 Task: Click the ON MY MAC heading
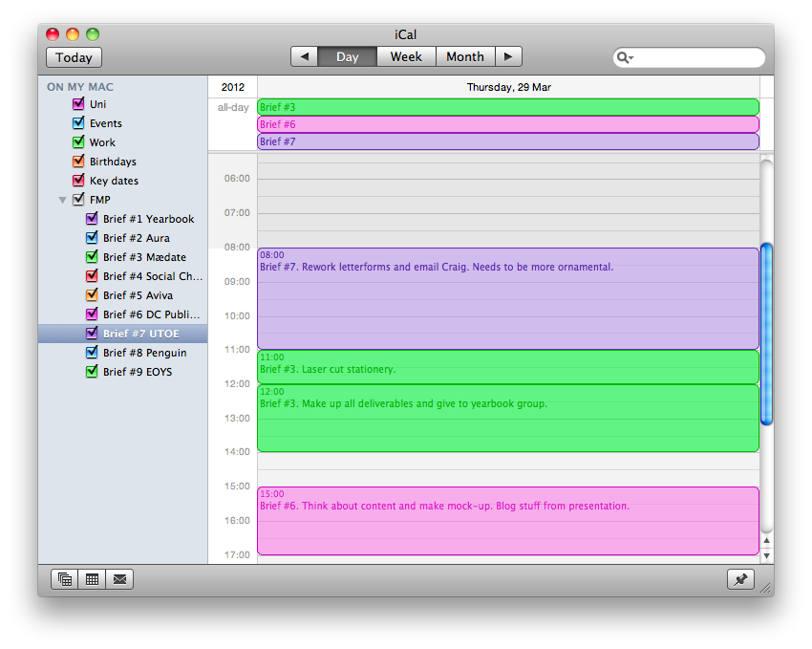pos(80,87)
